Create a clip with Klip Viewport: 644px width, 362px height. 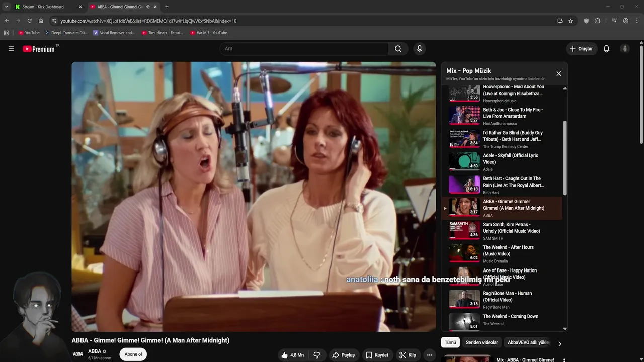click(408, 355)
